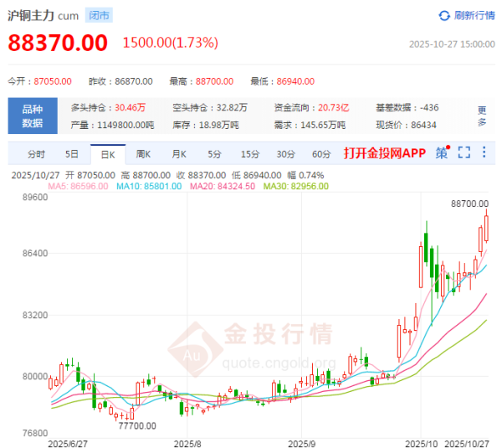502x448 pixels.
Task: Select the 60分 chart period
Action: (321, 154)
